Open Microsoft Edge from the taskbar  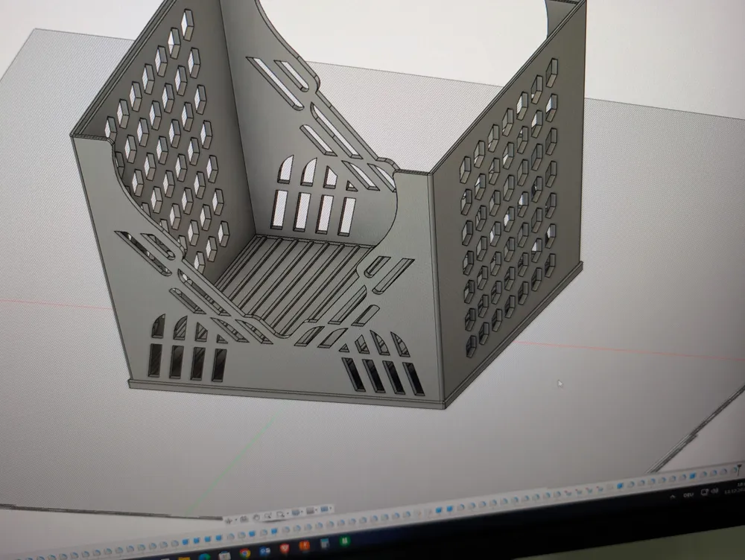tap(204, 557)
